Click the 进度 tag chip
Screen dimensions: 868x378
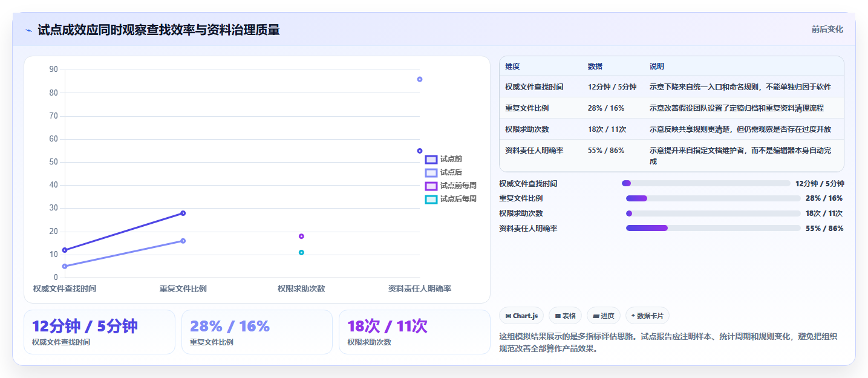604,316
